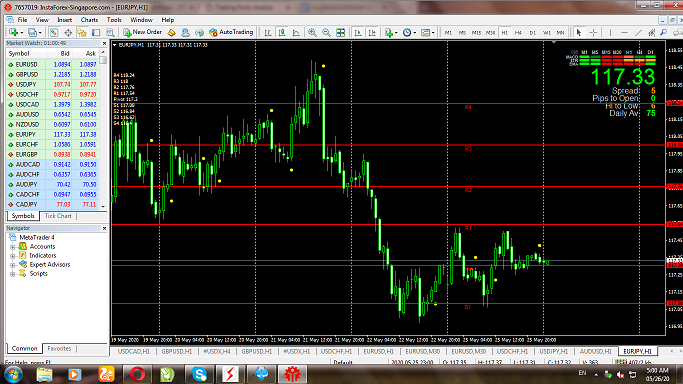The width and height of the screenshot is (683, 384).
Task: Open Opera browser from taskbar
Action: pos(137,374)
